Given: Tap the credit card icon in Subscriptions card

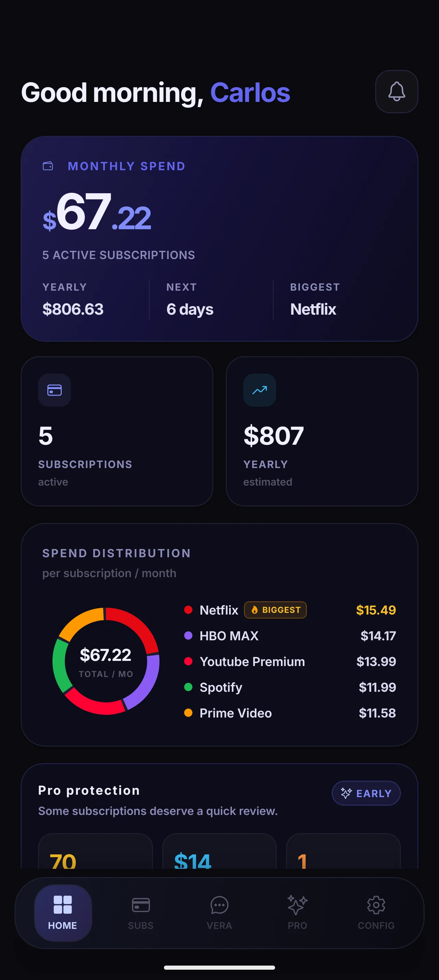Looking at the screenshot, I should click(54, 390).
